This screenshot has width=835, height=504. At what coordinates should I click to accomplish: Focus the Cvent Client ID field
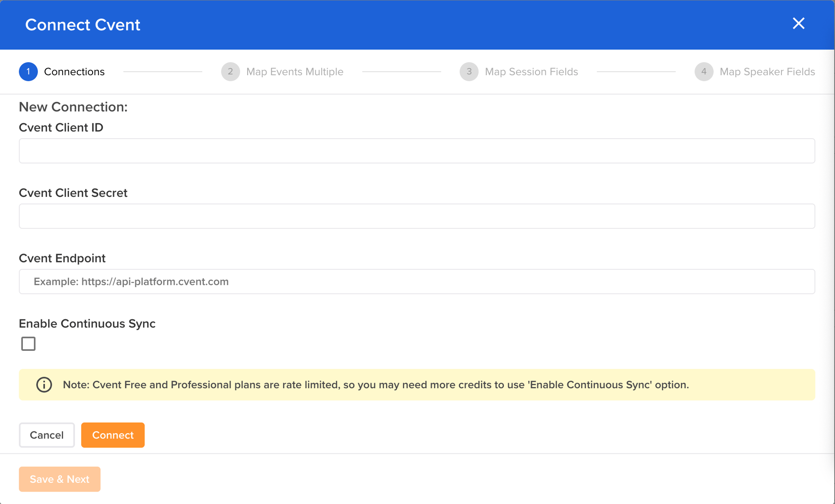coord(417,151)
